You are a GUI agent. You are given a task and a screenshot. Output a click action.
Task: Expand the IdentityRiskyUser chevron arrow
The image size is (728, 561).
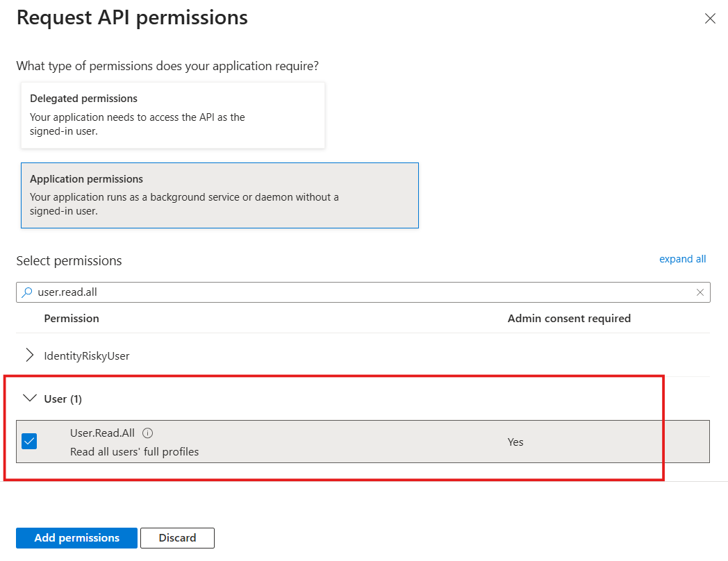coord(29,355)
